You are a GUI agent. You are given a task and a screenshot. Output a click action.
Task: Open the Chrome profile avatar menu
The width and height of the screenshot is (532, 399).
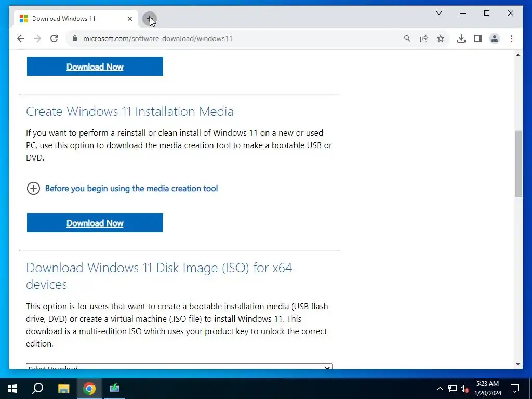495,38
